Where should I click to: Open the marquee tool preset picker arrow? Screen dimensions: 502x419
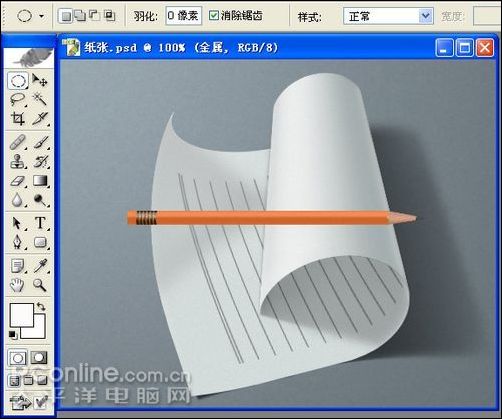[41, 16]
